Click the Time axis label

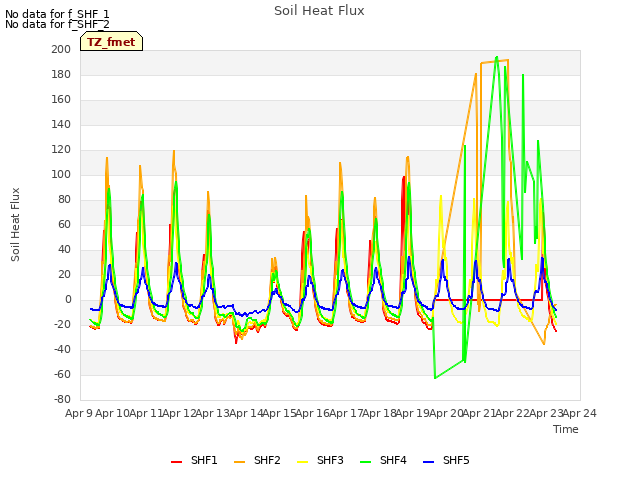pyautogui.click(x=566, y=429)
